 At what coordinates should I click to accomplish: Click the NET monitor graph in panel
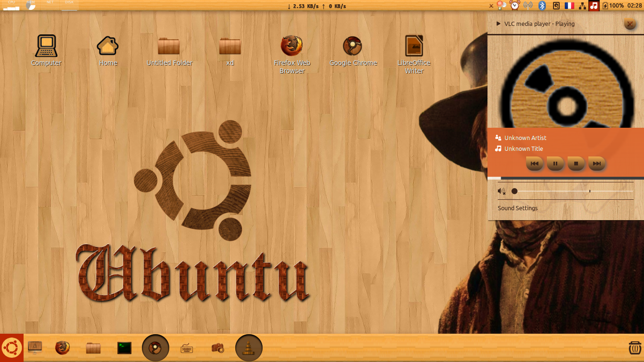coord(50,6)
